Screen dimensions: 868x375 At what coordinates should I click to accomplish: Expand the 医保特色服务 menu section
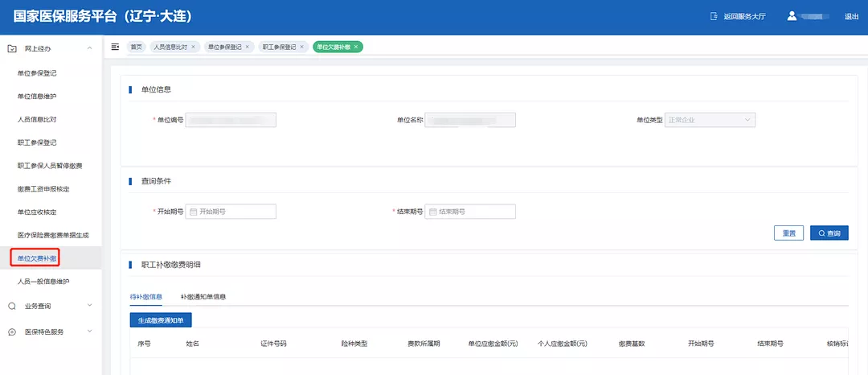pyautogui.click(x=89, y=332)
